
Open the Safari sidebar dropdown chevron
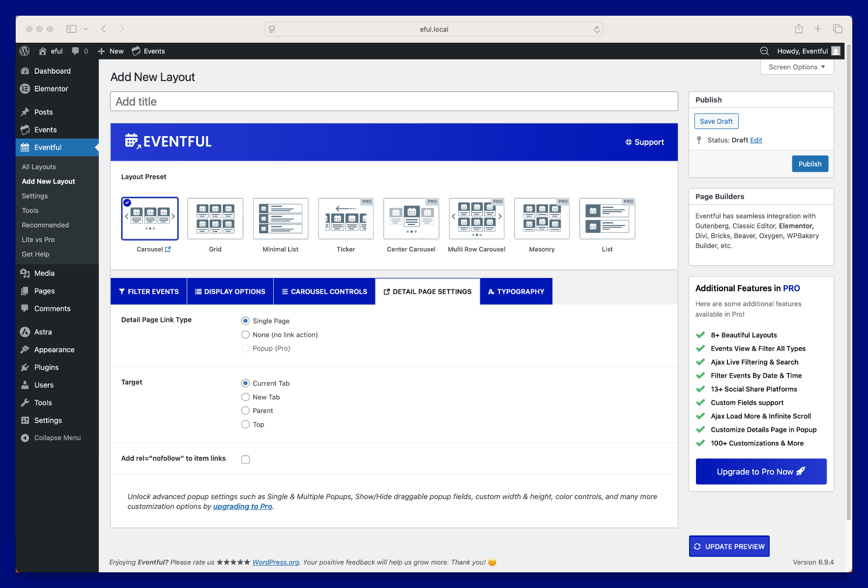pos(86,29)
